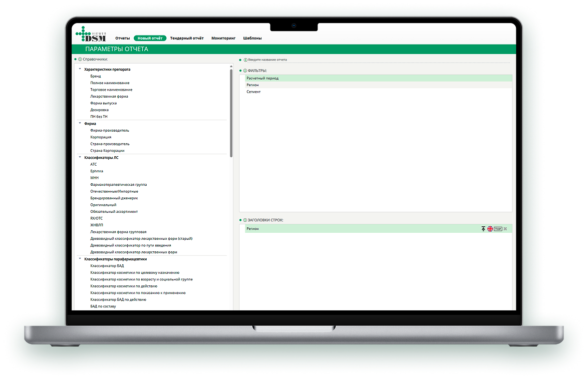
Task: Click info icon beside Справочники heading
Action: click(80, 59)
